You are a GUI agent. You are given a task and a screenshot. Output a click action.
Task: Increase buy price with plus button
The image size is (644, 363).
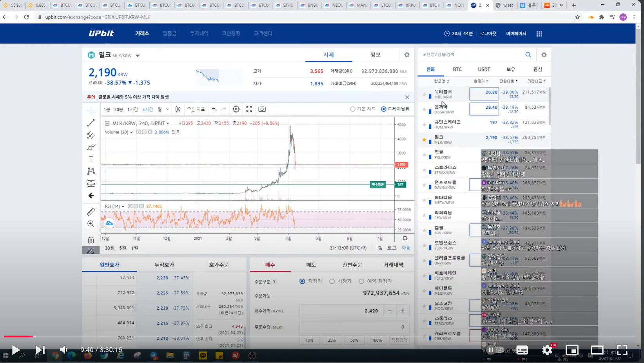[x=403, y=311]
